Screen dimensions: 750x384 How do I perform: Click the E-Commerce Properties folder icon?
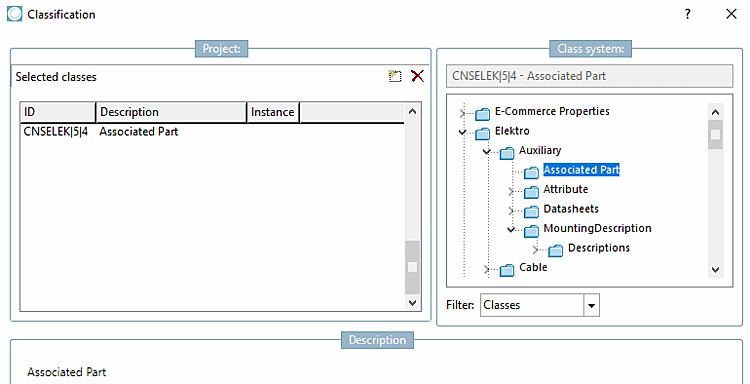tap(483, 113)
